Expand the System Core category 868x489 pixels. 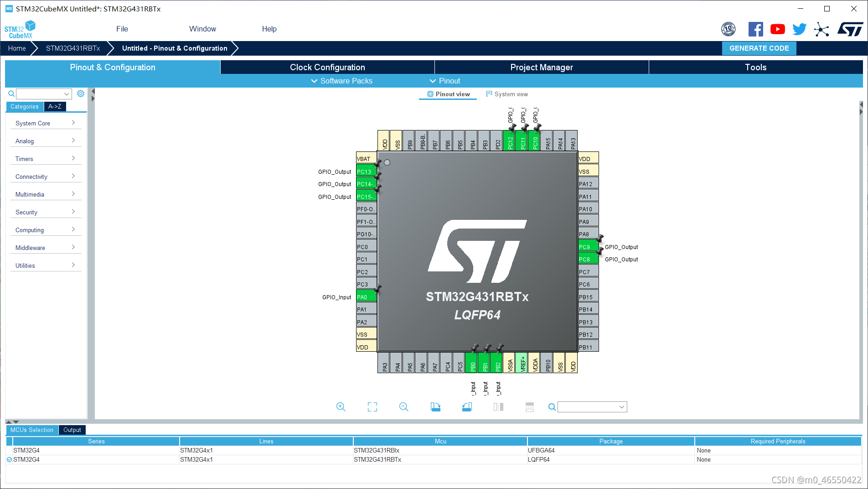46,123
